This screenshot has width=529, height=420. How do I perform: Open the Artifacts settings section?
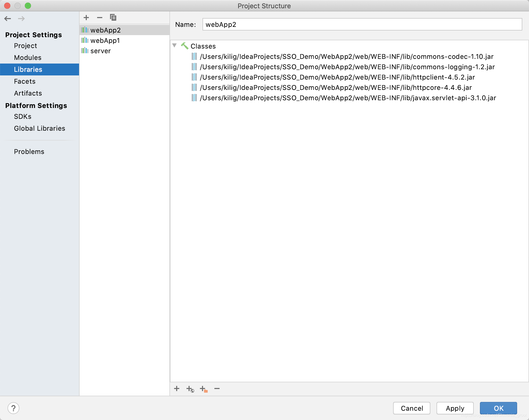[28, 93]
